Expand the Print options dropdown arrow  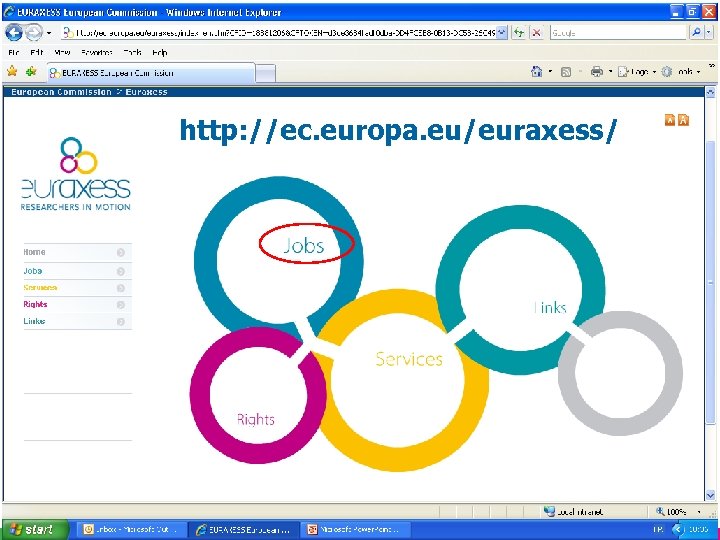(610, 72)
